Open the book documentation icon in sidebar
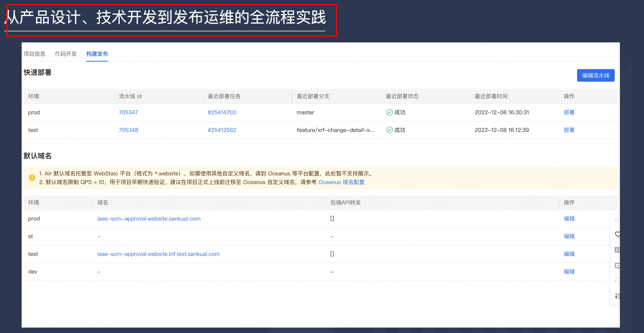 click(617, 250)
